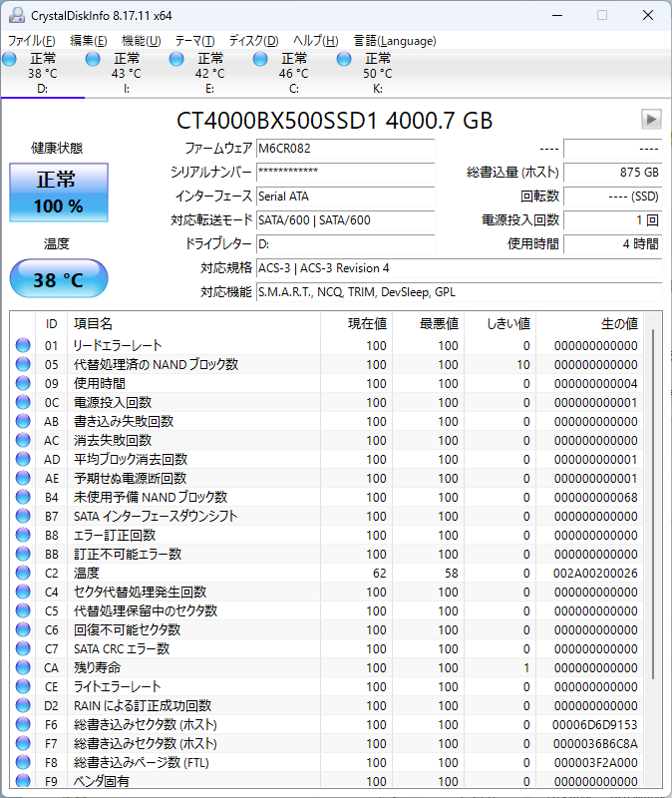Open the ディスク(D) menu

tap(254, 41)
